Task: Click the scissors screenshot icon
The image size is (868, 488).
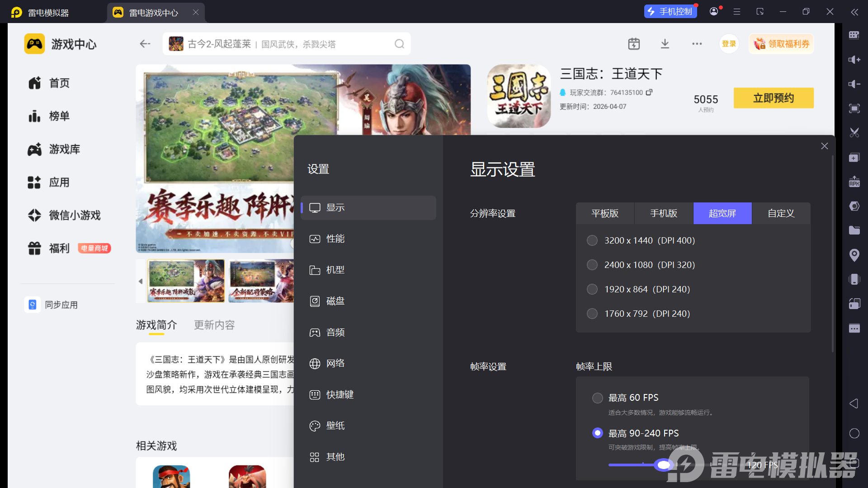Action: (x=854, y=133)
